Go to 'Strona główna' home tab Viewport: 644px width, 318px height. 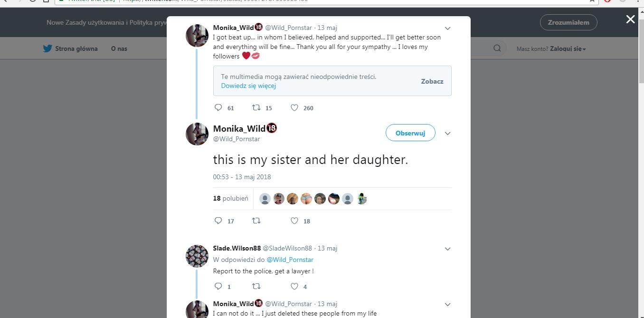(70, 48)
